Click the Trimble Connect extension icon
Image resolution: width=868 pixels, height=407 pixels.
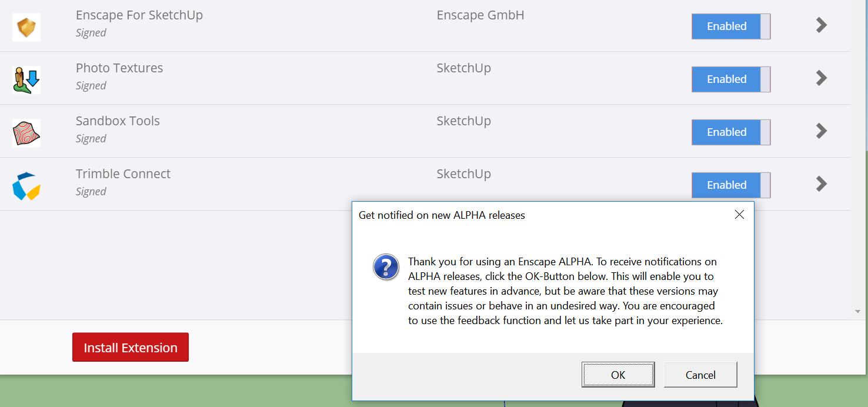pos(26,186)
